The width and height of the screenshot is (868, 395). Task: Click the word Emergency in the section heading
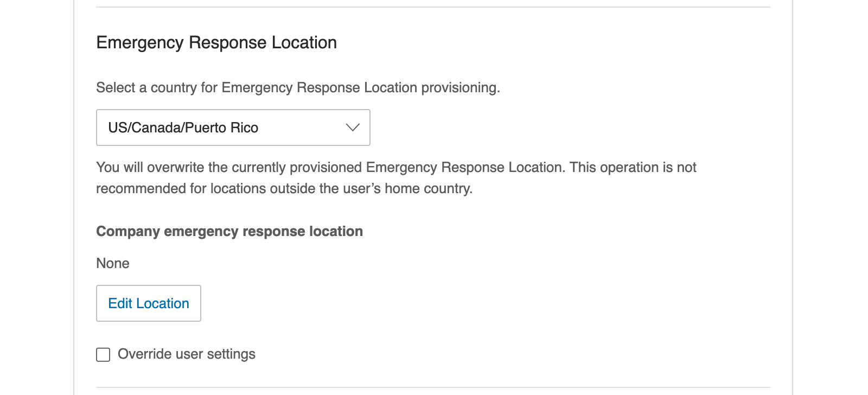click(139, 42)
